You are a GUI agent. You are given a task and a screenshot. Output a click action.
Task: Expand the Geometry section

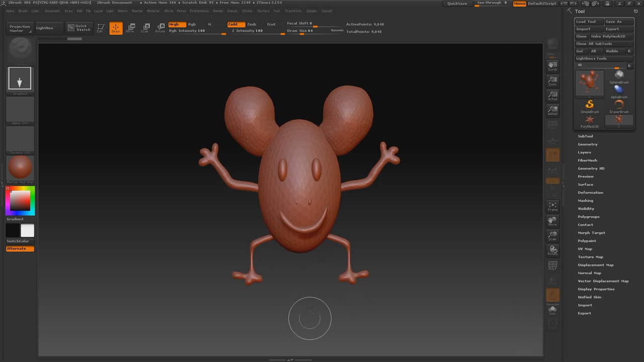coord(588,144)
